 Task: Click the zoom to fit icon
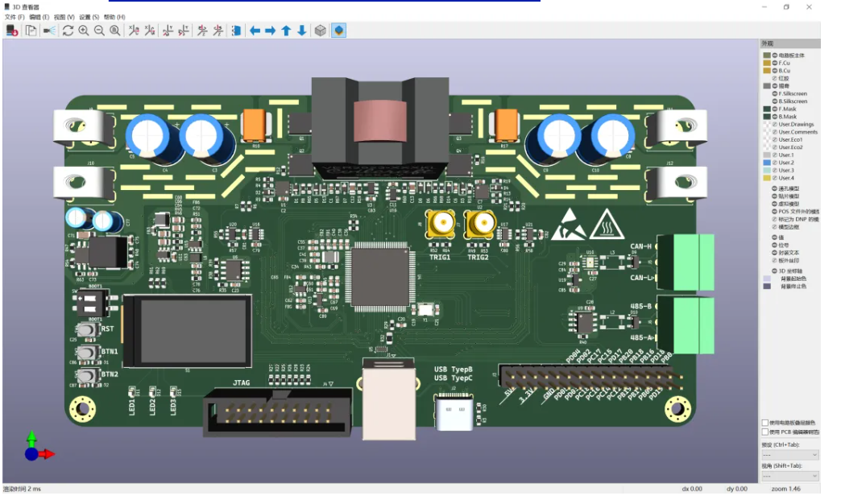[115, 31]
